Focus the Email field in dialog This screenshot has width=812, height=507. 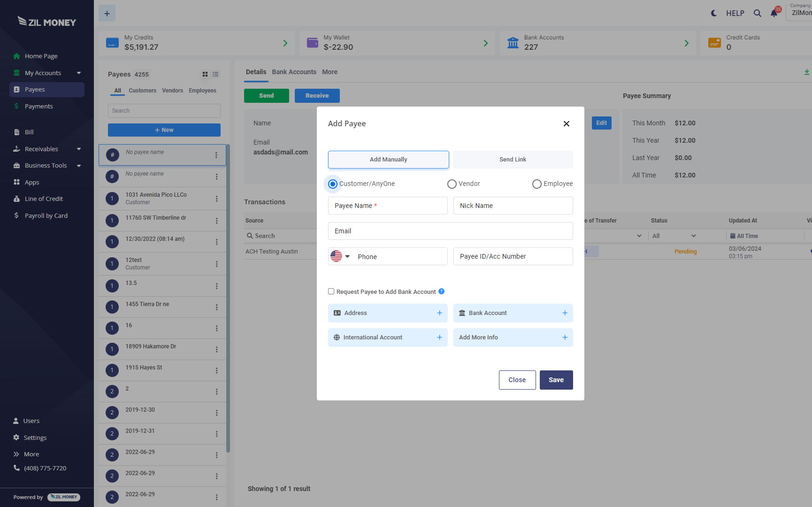click(450, 231)
